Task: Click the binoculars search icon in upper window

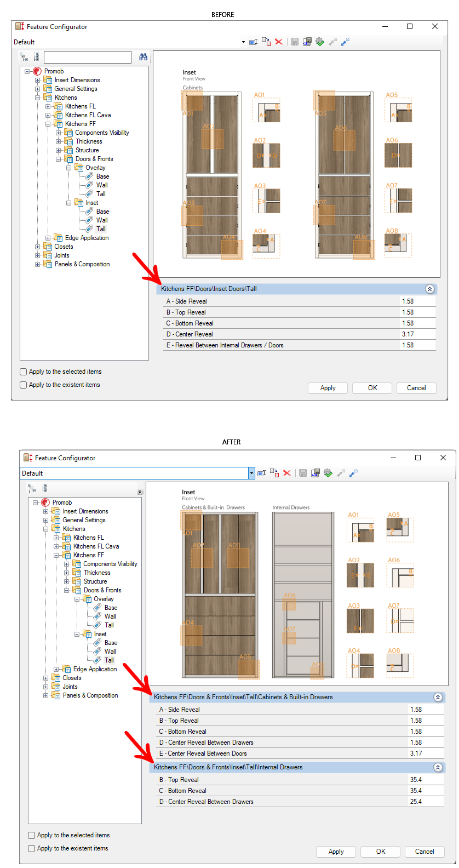Action: coord(143,57)
